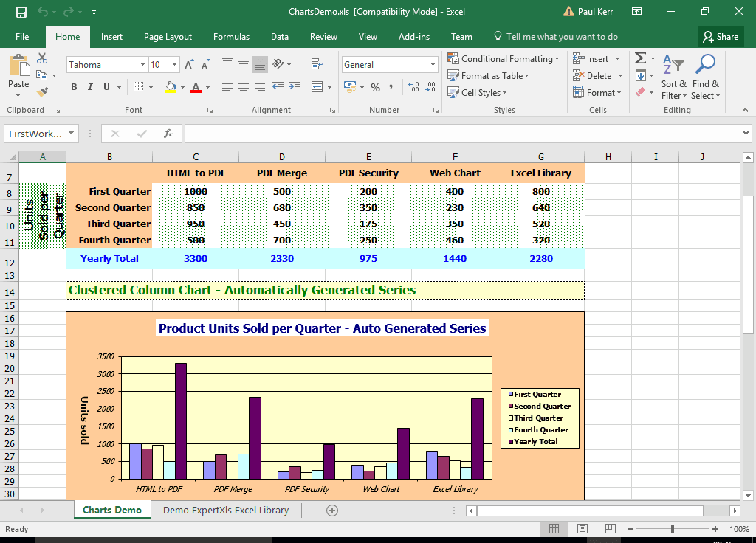Image resolution: width=756 pixels, height=543 pixels.
Task: Switch to Normal view in status bar
Action: (x=554, y=529)
